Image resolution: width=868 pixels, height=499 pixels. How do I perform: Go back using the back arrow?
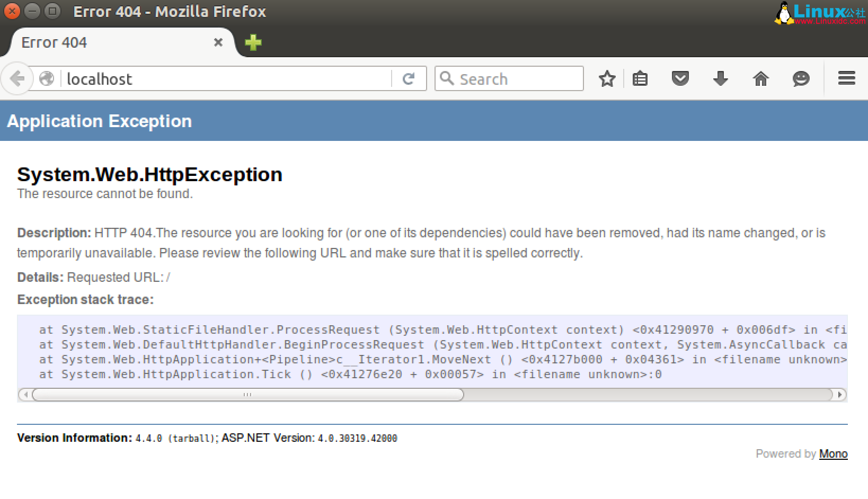click(x=17, y=78)
